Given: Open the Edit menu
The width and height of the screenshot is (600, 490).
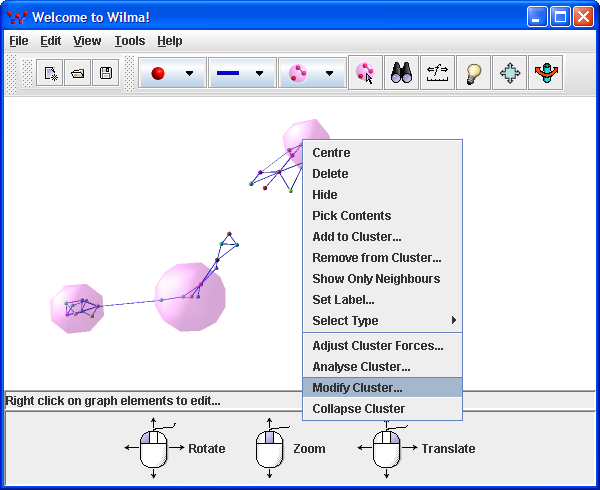Looking at the screenshot, I should click(x=51, y=41).
